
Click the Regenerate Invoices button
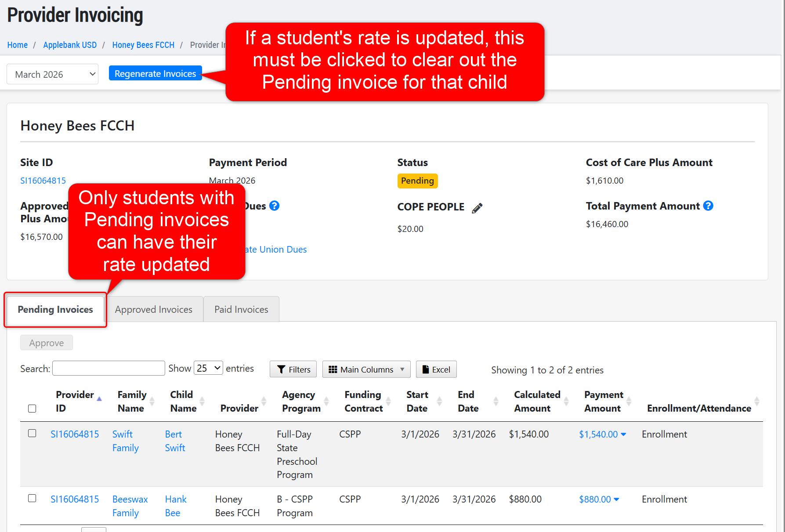[x=155, y=74]
